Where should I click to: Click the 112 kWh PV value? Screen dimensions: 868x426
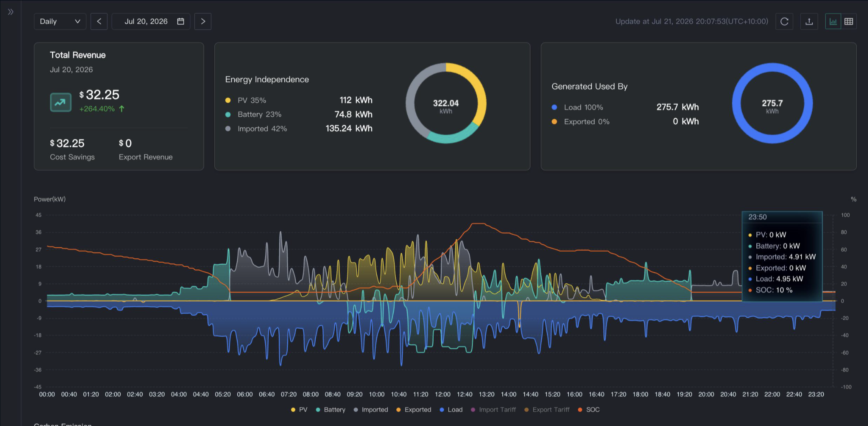356,100
